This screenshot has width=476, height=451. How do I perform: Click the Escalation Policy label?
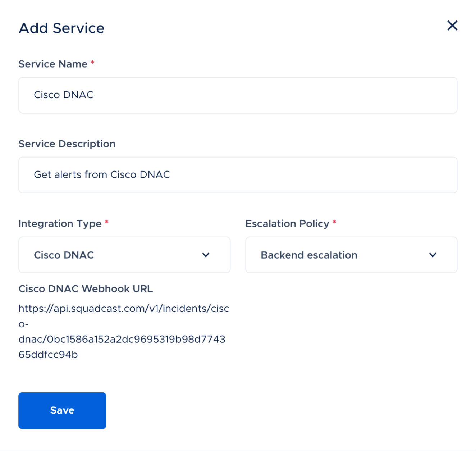287,224
